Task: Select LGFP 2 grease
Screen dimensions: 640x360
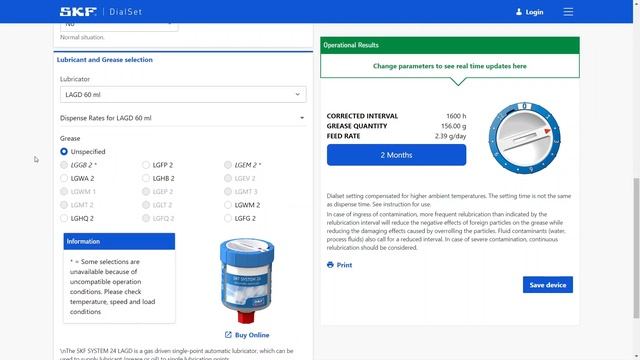Action: (x=146, y=165)
